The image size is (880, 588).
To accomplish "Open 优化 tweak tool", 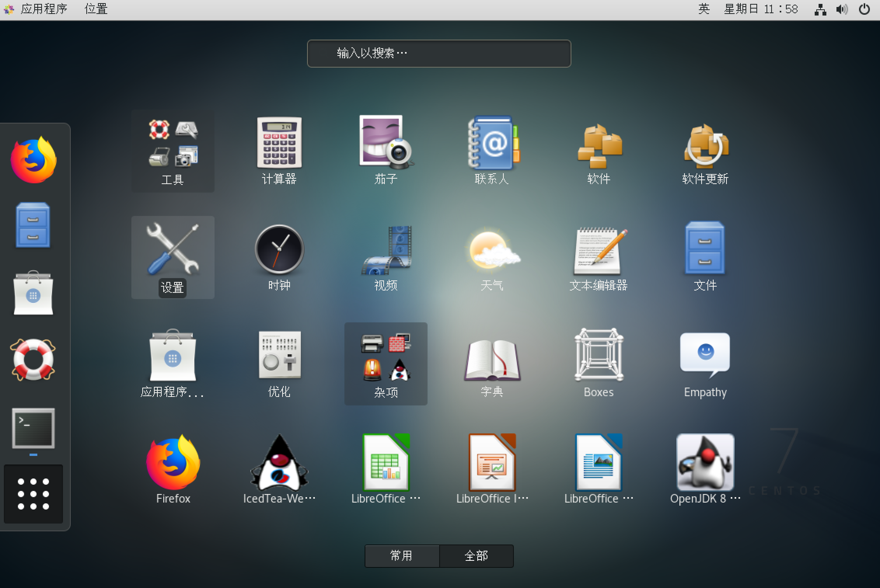I will click(279, 356).
